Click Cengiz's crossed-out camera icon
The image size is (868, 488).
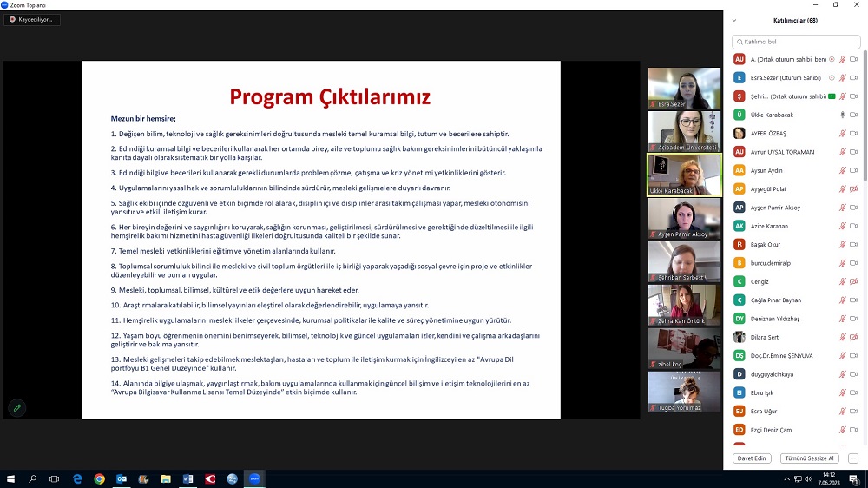[x=853, y=281]
